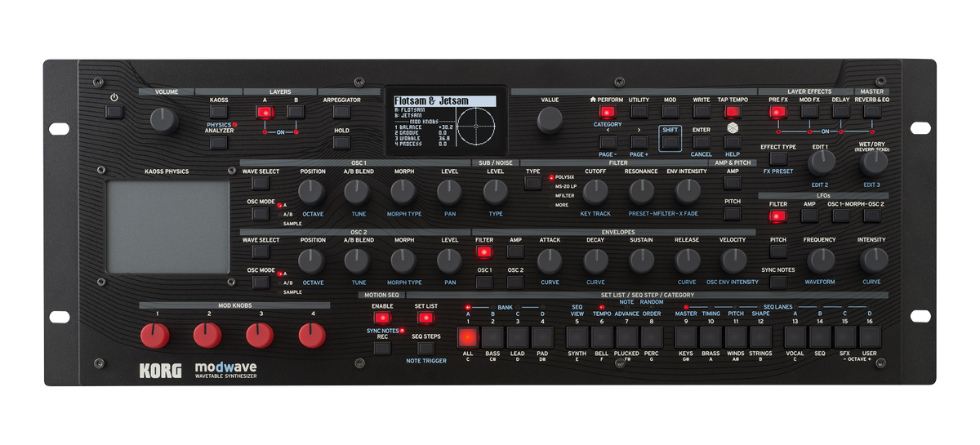Cycle OSC 2 Osc Mode button
Viewport: 980px width, 445px height.
pyautogui.click(x=261, y=283)
